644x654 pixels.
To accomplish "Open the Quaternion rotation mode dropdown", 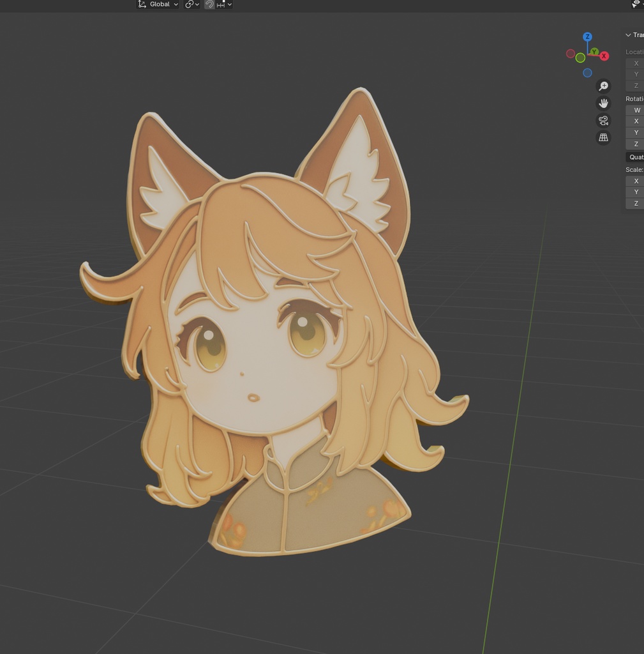I will 635,157.
